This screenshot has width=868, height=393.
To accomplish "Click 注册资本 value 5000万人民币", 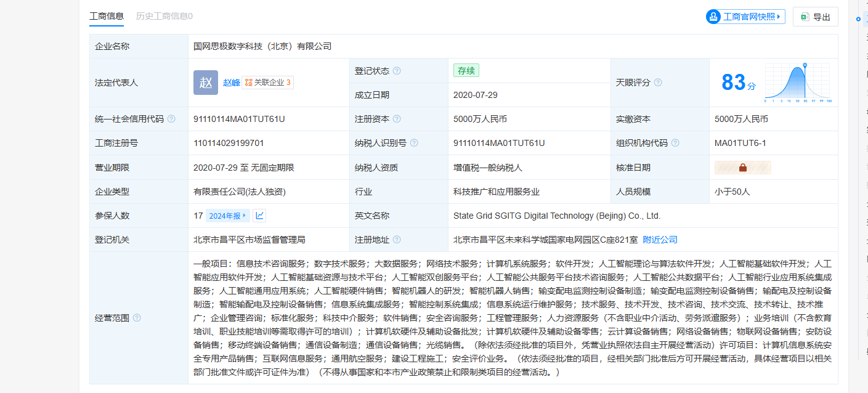I will coord(480,119).
